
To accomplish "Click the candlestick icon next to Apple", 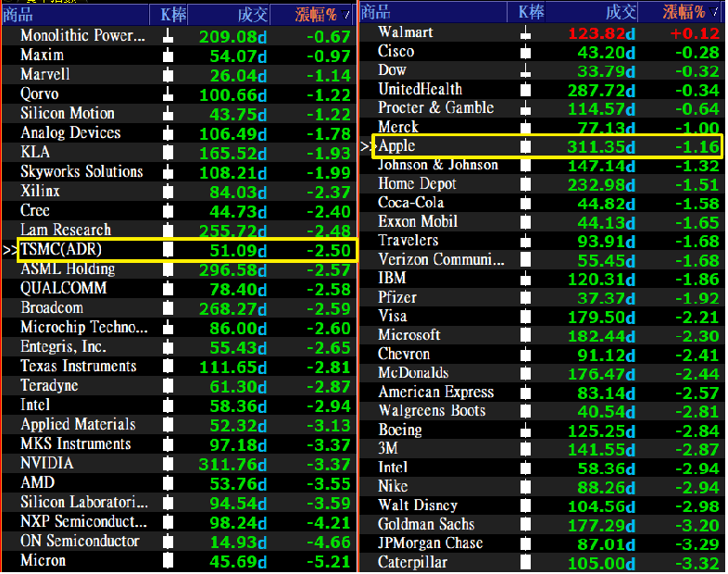I will pyautogui.click(x=526, y=146).
